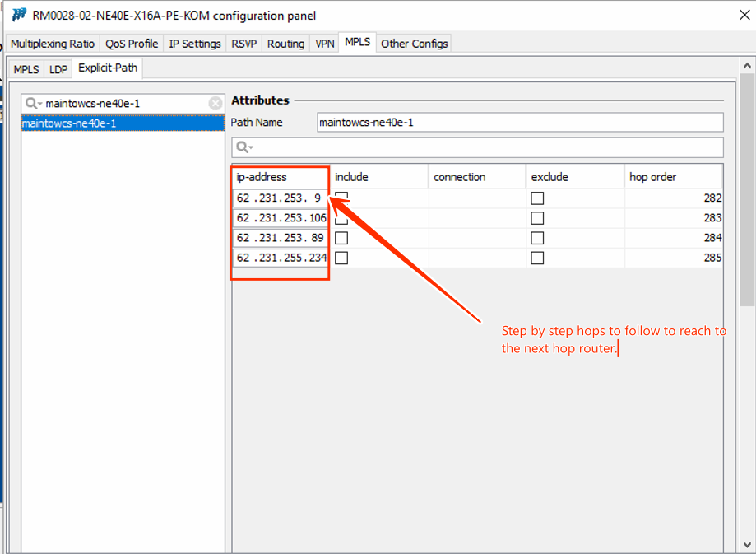Image resolution: width=756 pixels, height=554 pixels.
Task: Click the ip-address column header
Action: pyautogui.click(x=280, y=177)
